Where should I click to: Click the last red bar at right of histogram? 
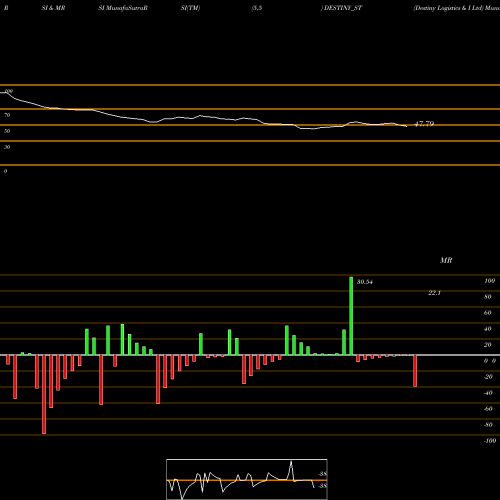415,371
